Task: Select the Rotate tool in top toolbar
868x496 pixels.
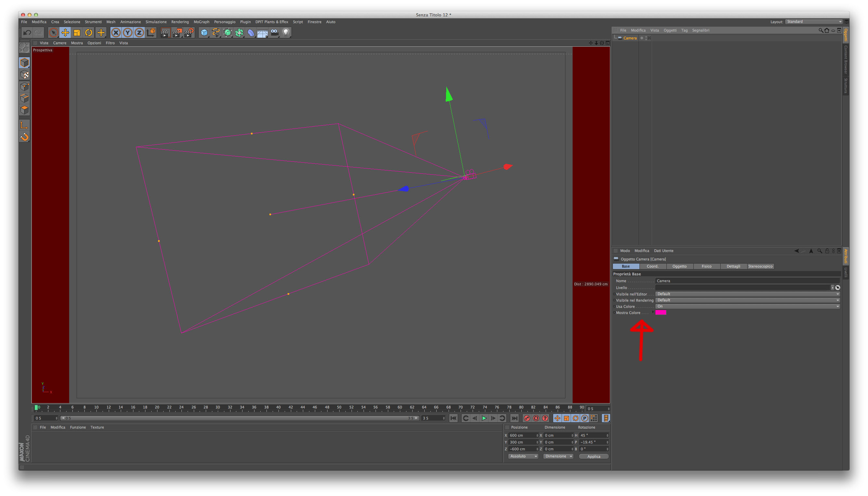Action: point(89,33)
